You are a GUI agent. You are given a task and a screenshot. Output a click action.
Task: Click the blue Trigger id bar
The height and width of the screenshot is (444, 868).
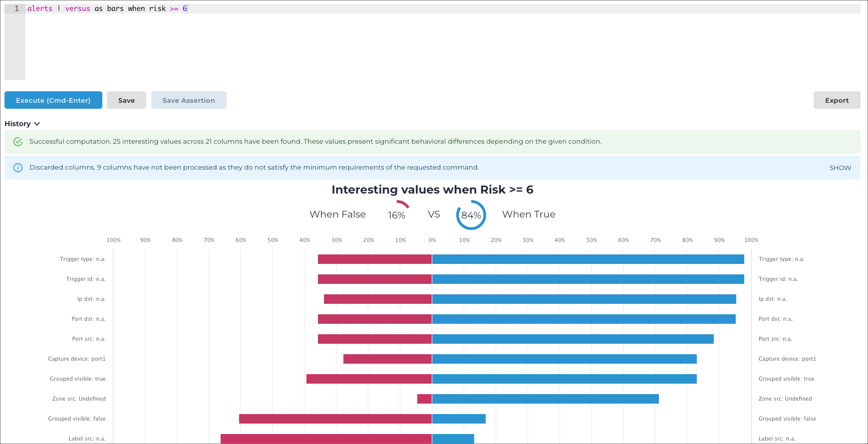tap(588, 279)
